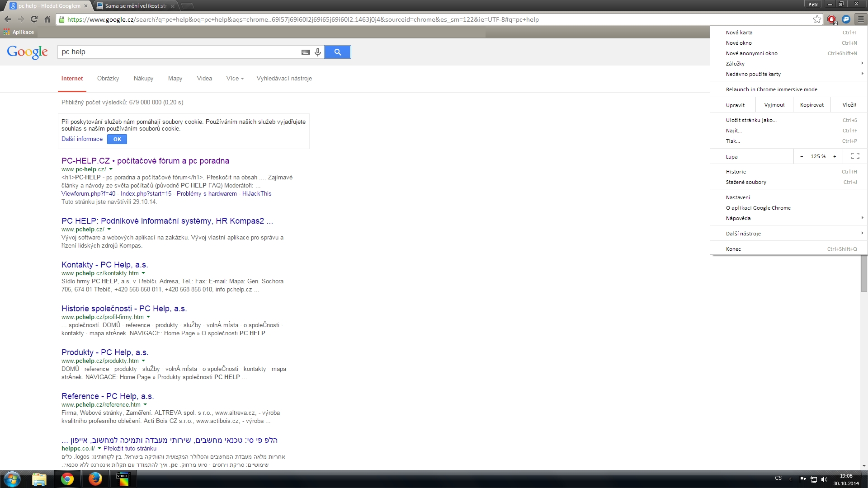Click the 'pc help' search input field
Screen dimensions: 868x488
point(179,52)
